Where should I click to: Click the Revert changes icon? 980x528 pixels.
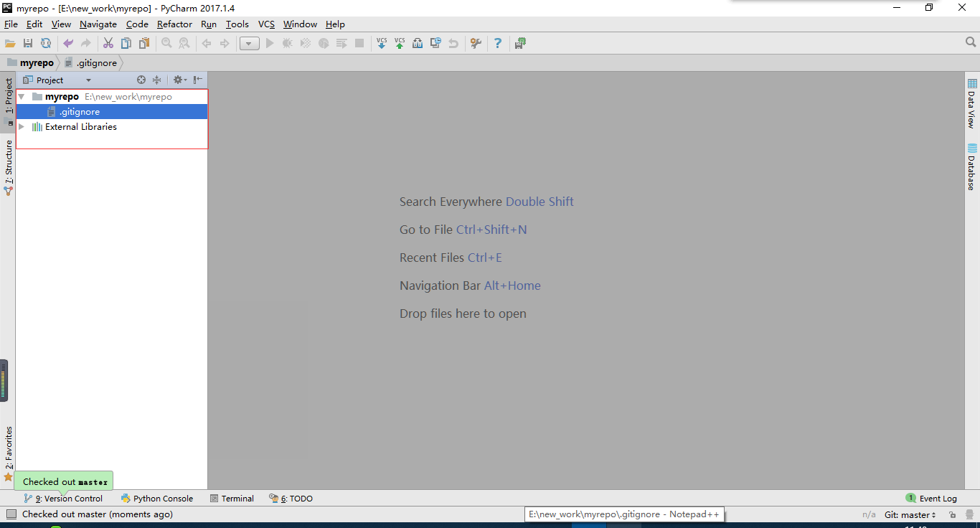(453, 44)
